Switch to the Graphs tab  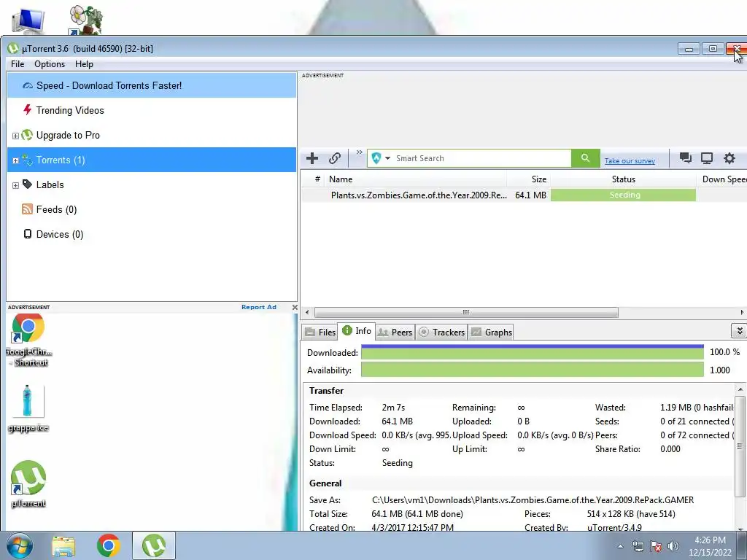(491, 332)
